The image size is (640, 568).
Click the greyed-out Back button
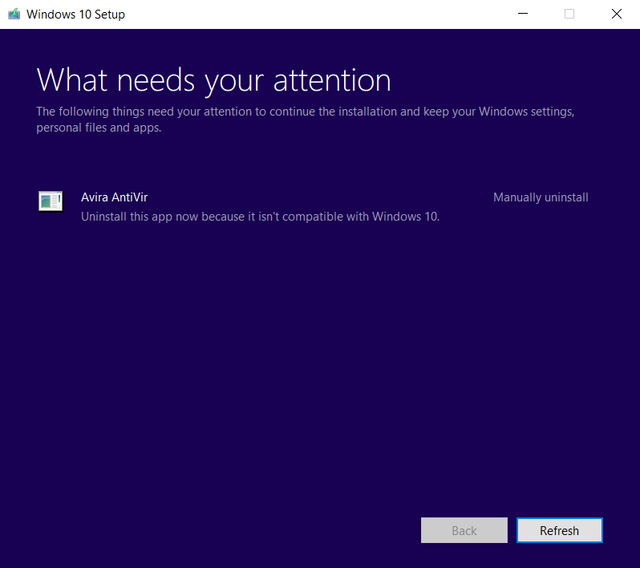pyautogui.click(x=464, y=530)
